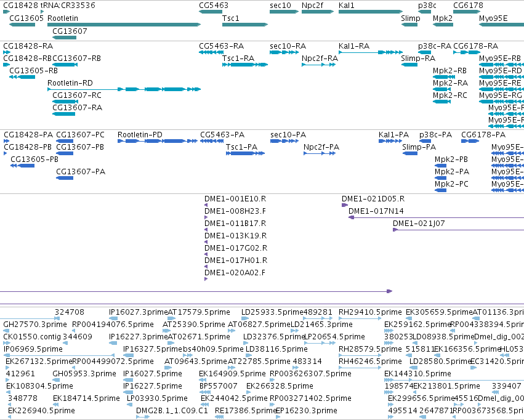
Task: Open the CG13607 gene label
Action: click(x=70, y=31)
